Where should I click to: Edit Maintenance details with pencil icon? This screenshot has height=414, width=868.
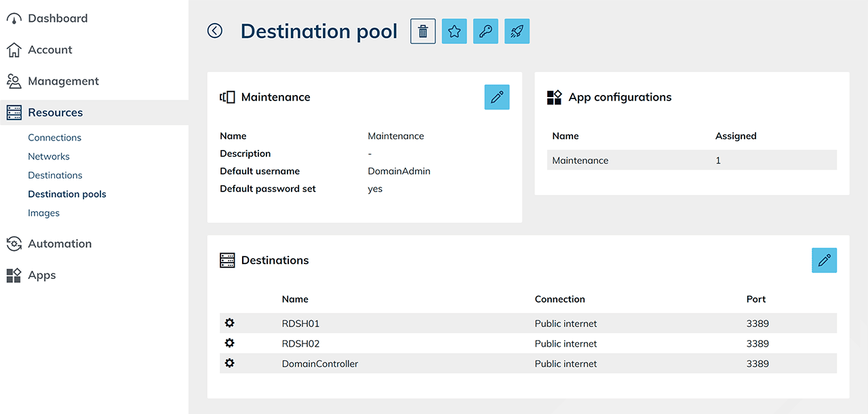coord(496,97)
